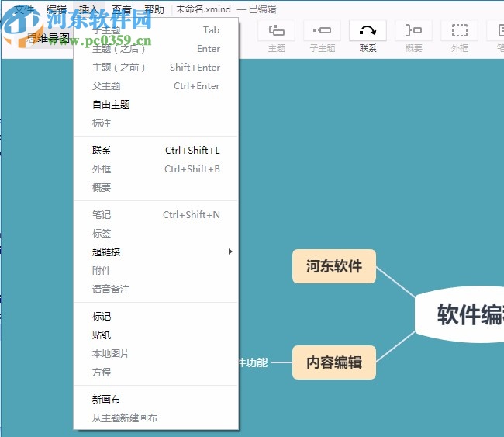This screenshot has height=437, width=504.
Task: Choose 主题（之前） with Shift+Enter shortcut
Action: (x=156, y=68)
